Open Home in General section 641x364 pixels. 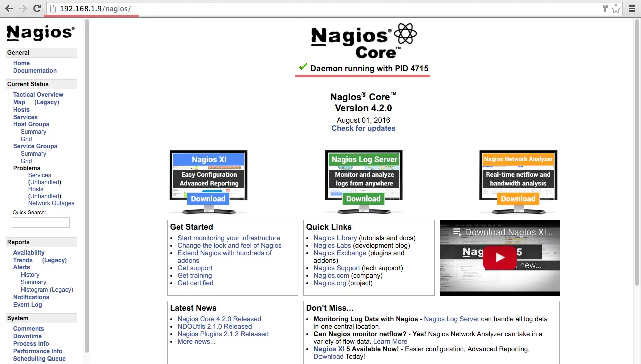tap(21, 63)
